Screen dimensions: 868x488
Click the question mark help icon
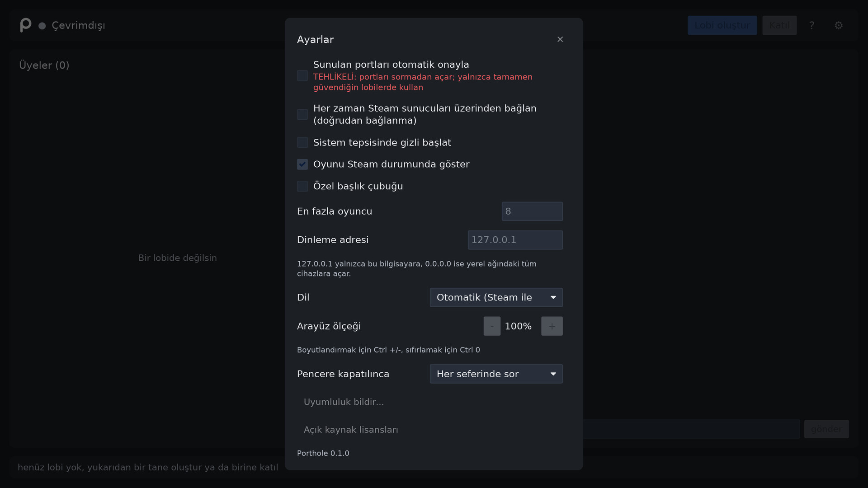[812, 25]
